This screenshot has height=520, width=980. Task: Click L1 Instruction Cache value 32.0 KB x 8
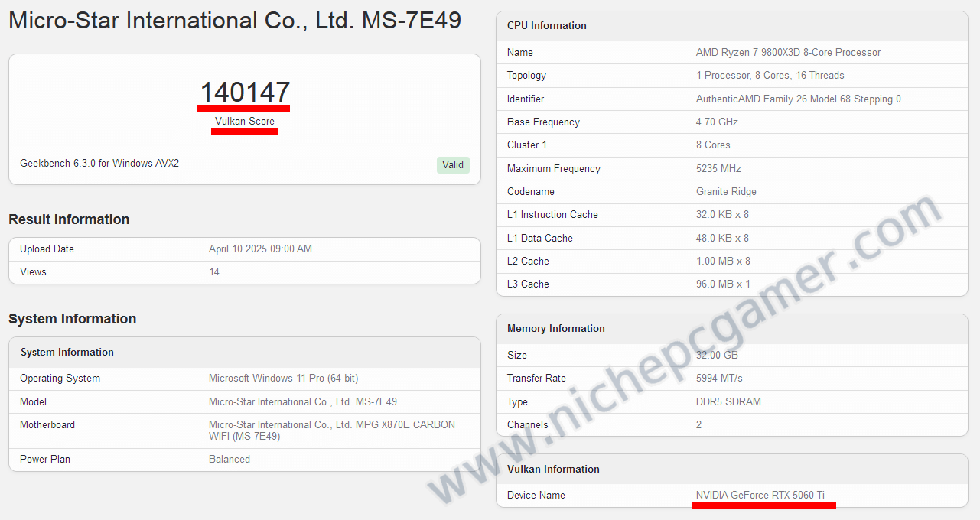click(722, 214)
